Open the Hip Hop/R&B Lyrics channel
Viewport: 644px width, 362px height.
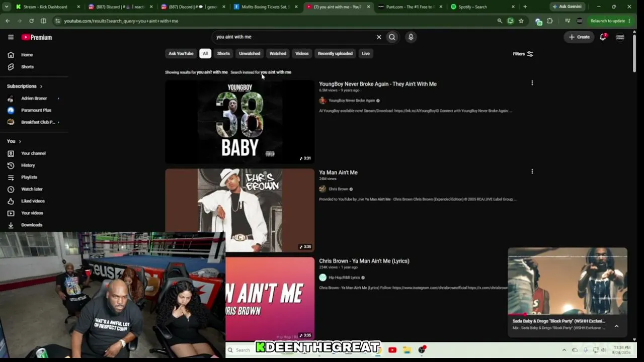(344, 278)
